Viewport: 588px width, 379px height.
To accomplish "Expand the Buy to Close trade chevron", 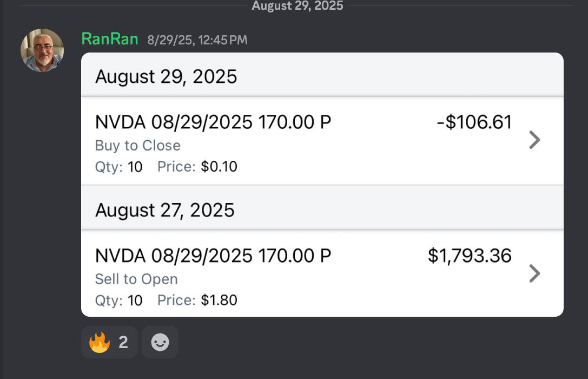I will tap(534, 140).
